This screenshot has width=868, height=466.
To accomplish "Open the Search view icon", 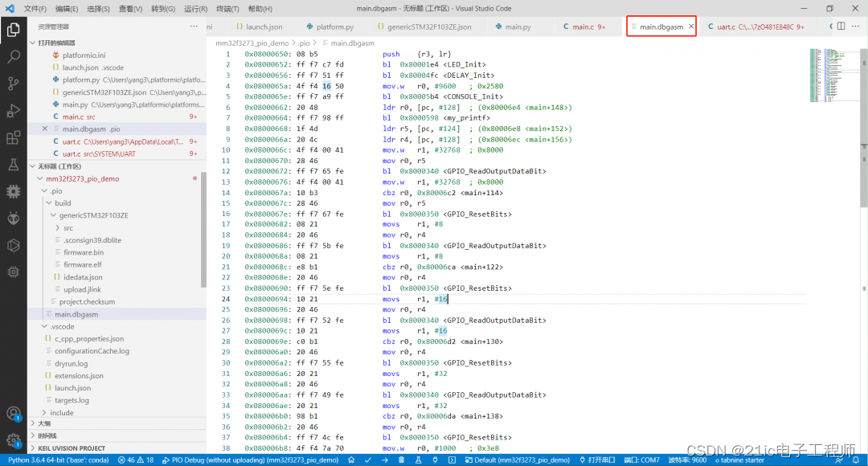I will tap(14, 56).
